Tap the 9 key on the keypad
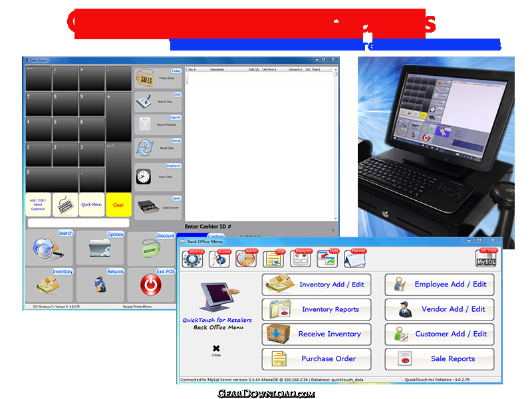The image size is (532, 399). click(92, 104)
